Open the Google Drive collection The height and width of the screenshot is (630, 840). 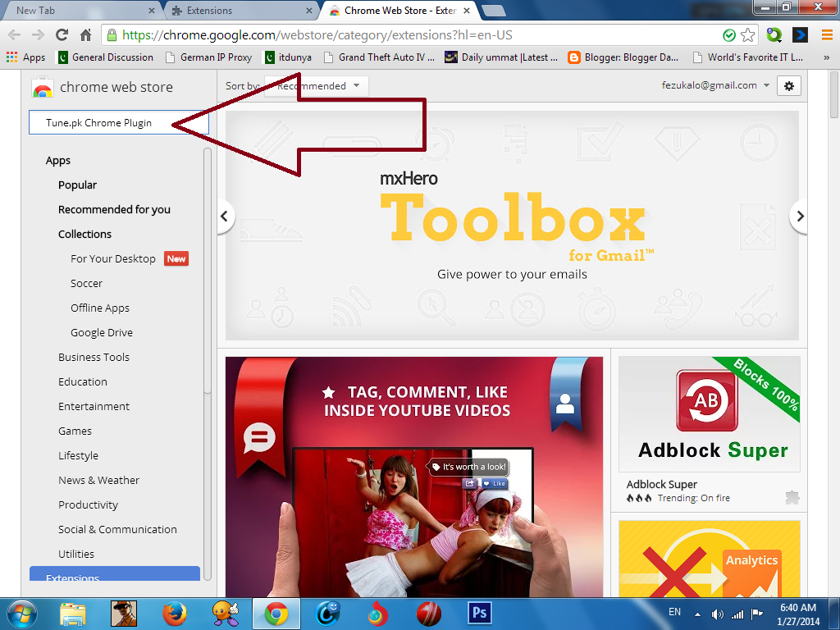pos(101,333)
